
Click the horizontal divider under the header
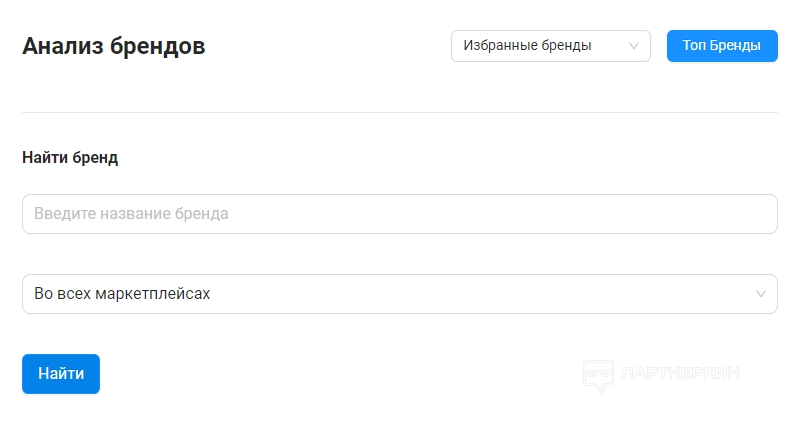(x=399, y=113)
